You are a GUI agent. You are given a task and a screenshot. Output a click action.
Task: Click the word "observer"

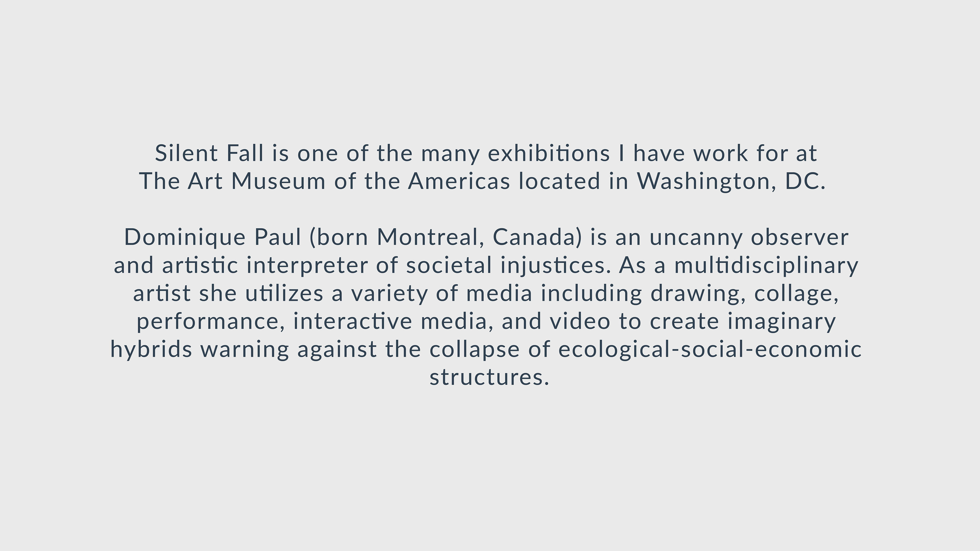pos(800,237)
